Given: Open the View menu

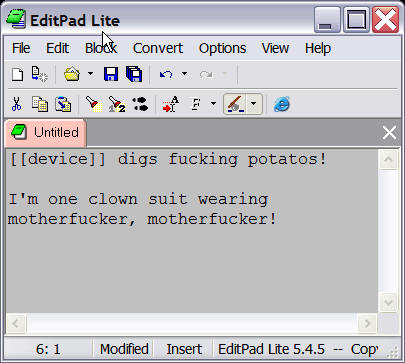Looking at the screenshot, I should tap(275, 48).
